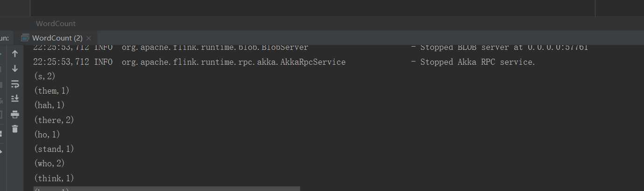
Task: Click the WordCount breadcrumb label
Action: (56, 23)
